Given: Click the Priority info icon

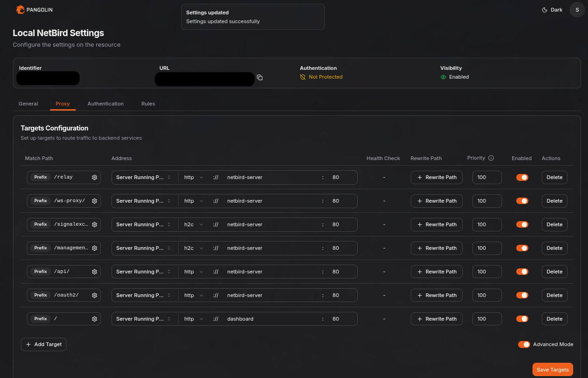Looking at the screenshot, I should tap(491, 158).
